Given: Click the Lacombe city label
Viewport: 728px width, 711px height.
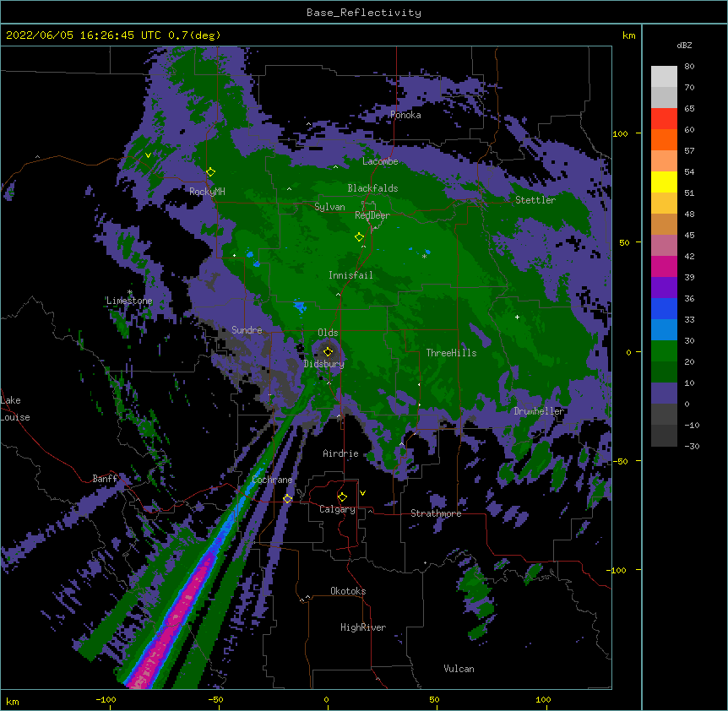Looking at the screenshot, I should point(380,161).
